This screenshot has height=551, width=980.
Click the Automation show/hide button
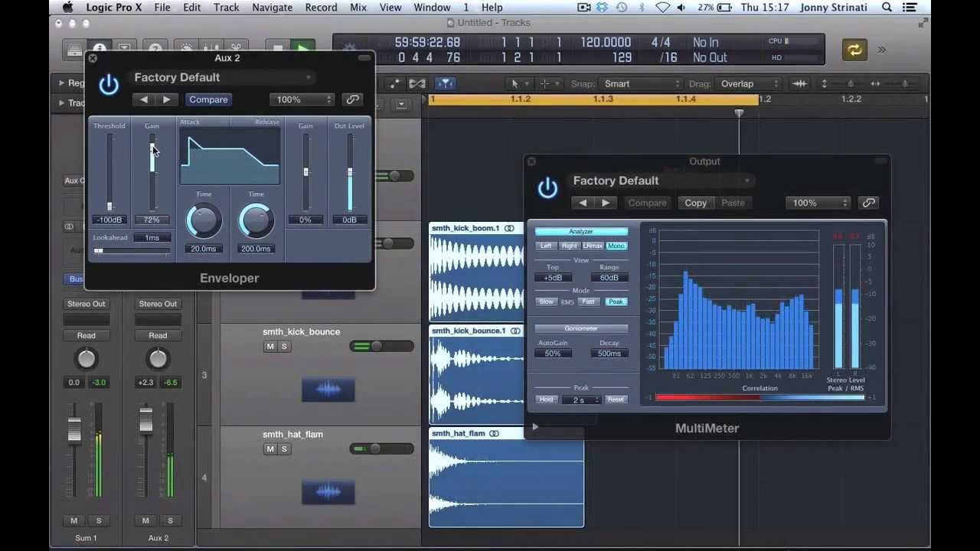tap(394, 83)
